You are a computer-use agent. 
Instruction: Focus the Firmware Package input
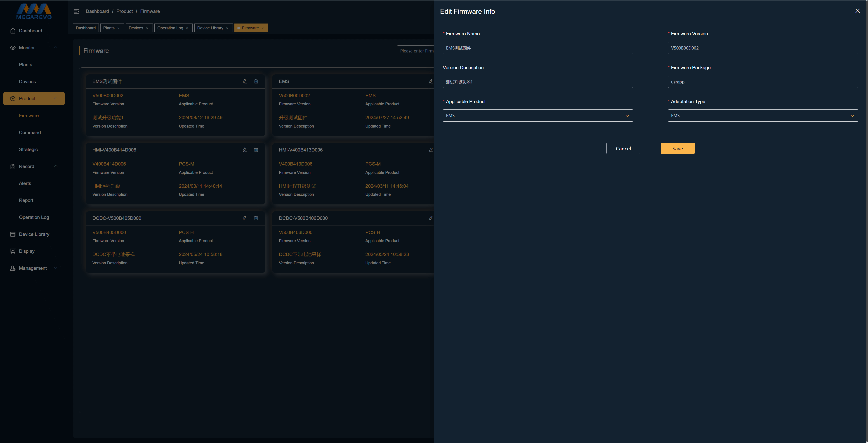763,82
